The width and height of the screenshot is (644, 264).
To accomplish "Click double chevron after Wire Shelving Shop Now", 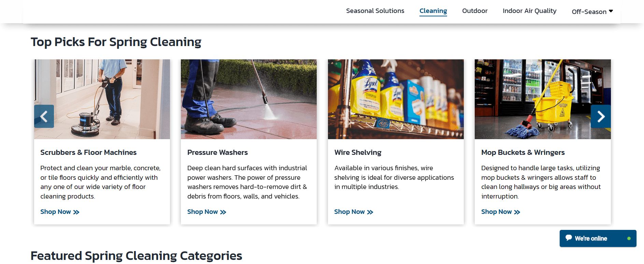I will tap(370, 212).
